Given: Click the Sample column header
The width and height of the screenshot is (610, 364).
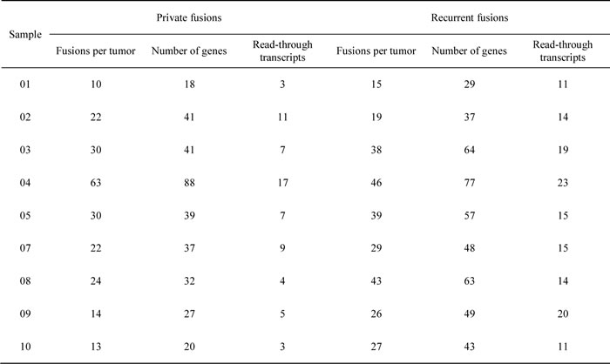Looking at the screenshot, I should click(x=25, y=35).
